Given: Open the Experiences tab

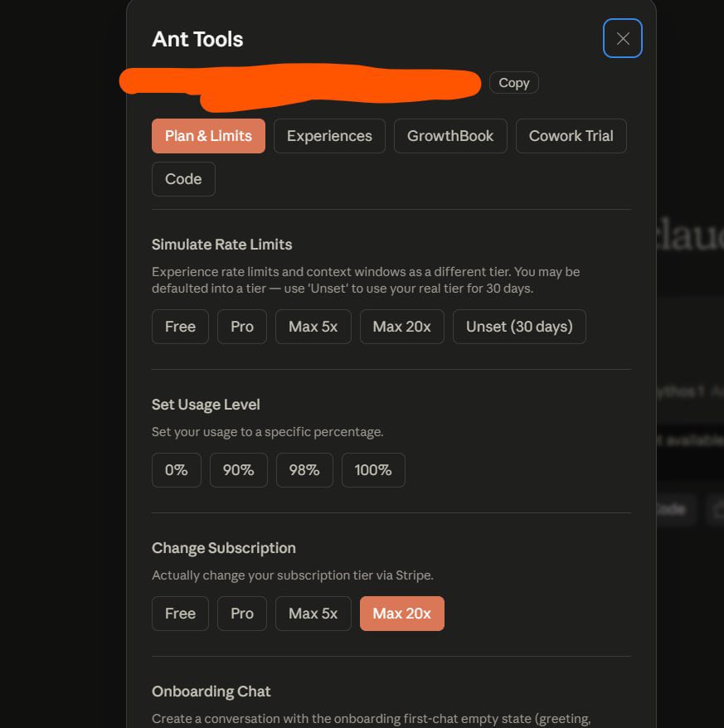Looking at the screenshot, I should click(329, 136).
